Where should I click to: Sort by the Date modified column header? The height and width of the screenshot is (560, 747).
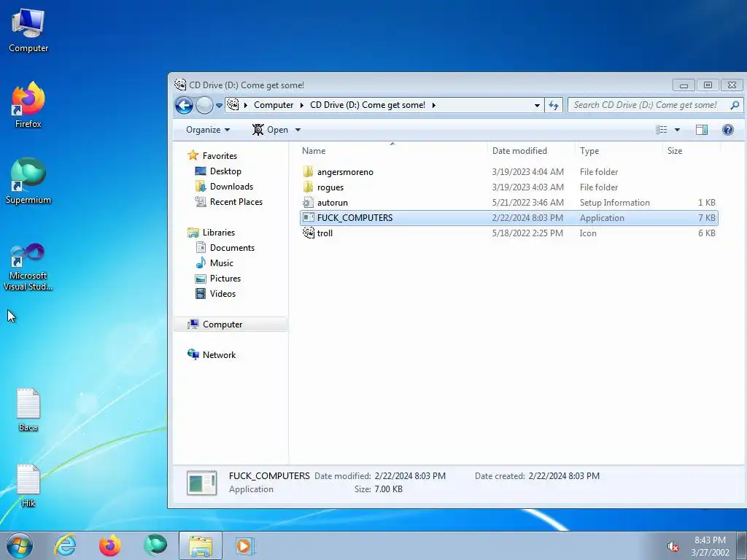click(531, 150)
